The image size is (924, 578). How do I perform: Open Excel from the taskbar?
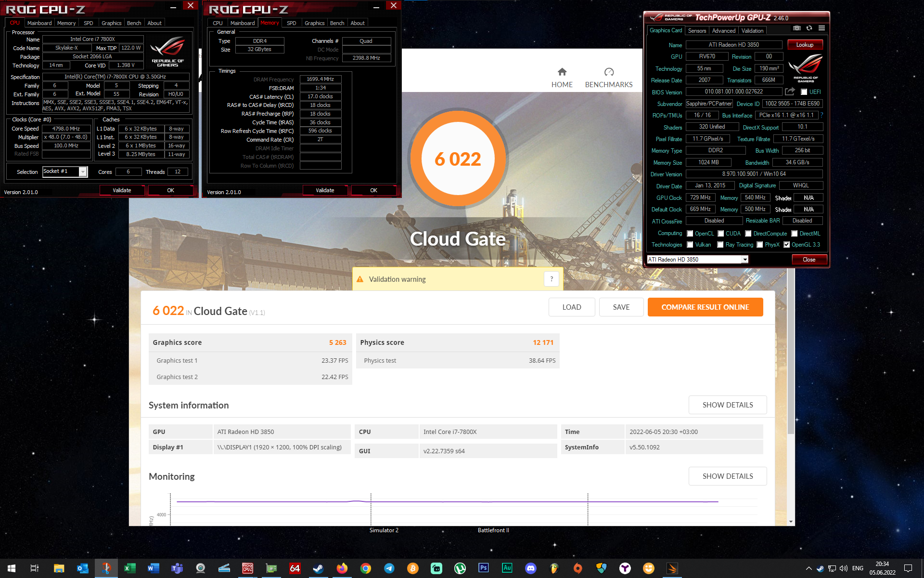pyautogui.click(x=129, y=568)
